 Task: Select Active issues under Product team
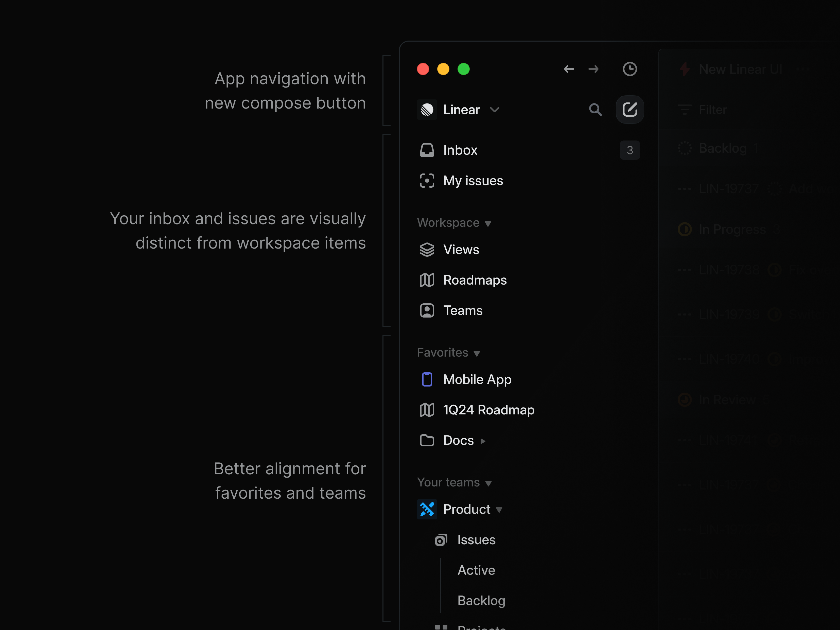pos(476,570)
